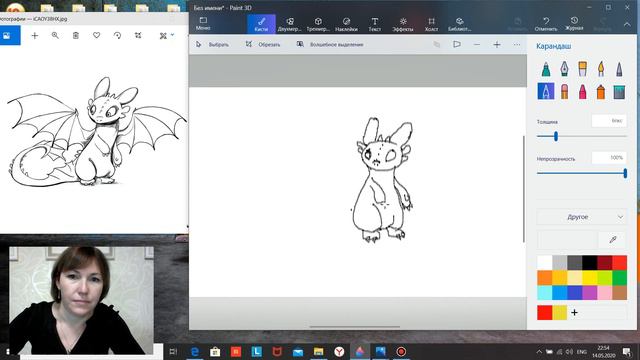
Task: Select the Eraser tool
Action: coord(564,91)
